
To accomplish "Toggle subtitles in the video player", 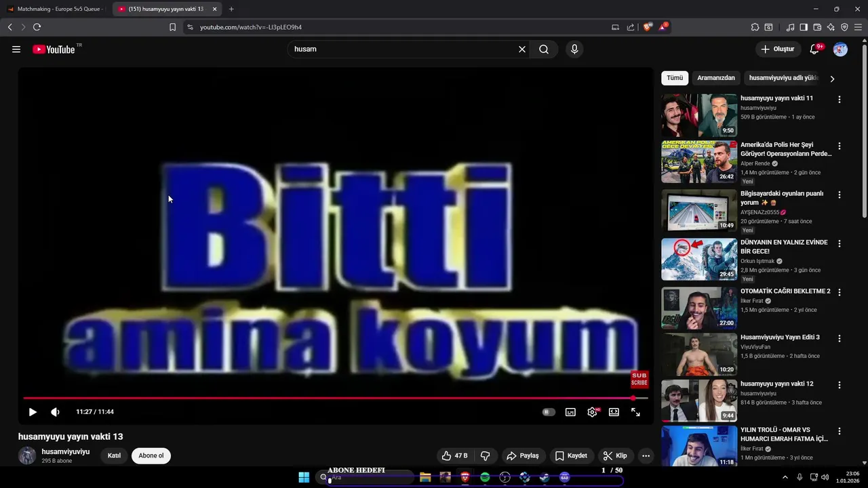I will [571, 412].
